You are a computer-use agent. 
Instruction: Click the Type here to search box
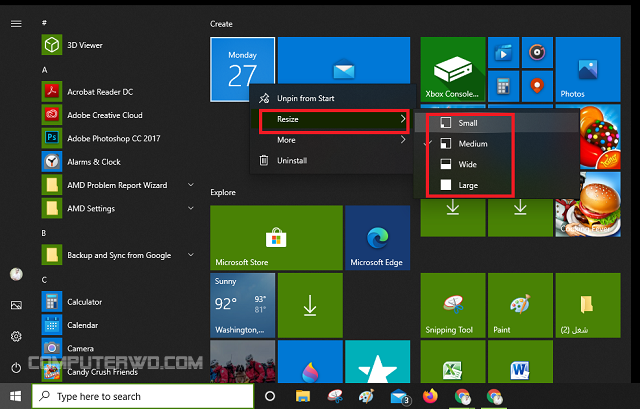point(142,396)
